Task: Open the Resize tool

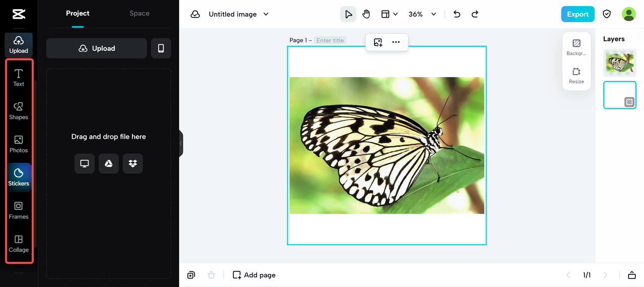Action: (x=577, y=75)
